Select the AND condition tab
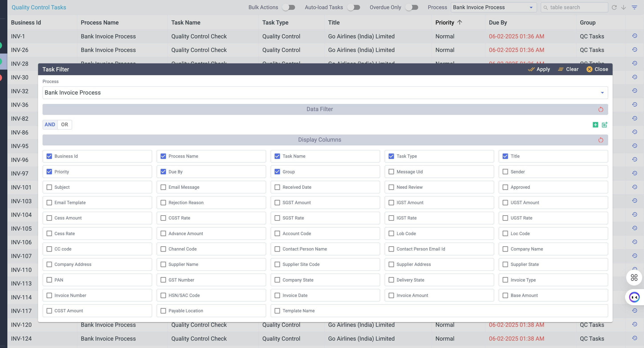The height and width of the screenshot is (348, 644). click(50, 125)
